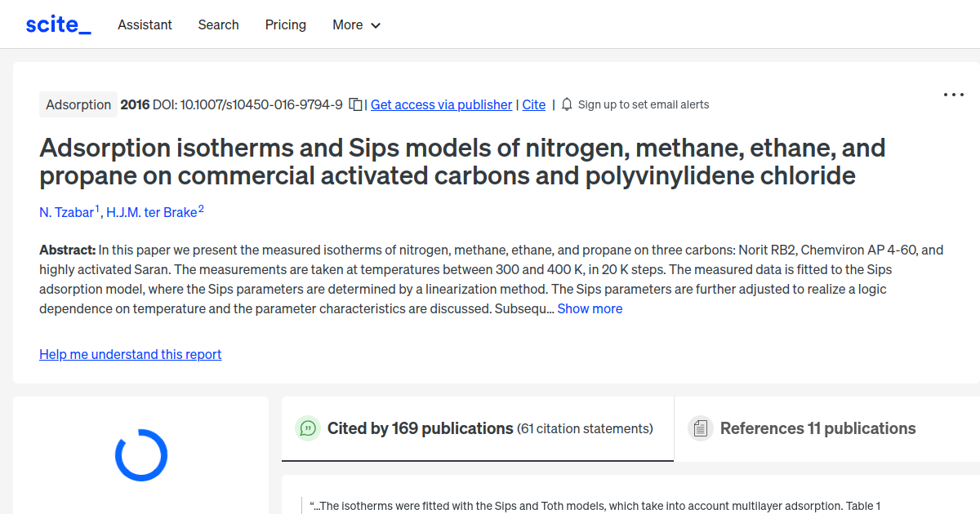Open the Cite dialog
The width and height of the screenshot is (980, 514).
tap(533, 104)
